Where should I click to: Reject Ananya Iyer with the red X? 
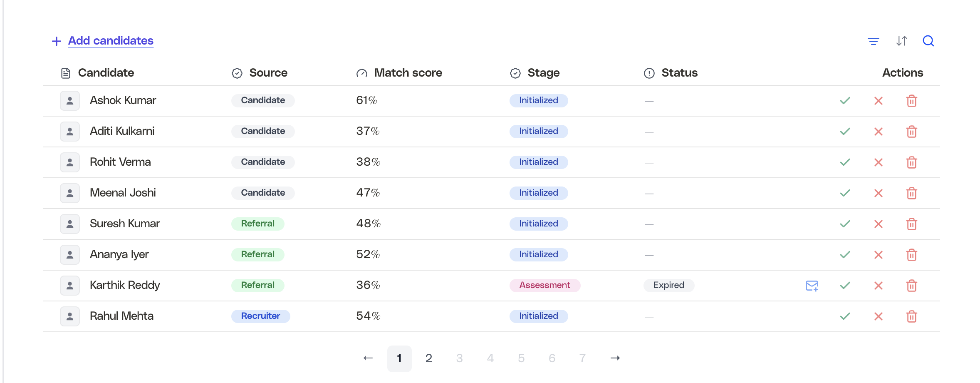pyautogui.click(x=878, y=254)
